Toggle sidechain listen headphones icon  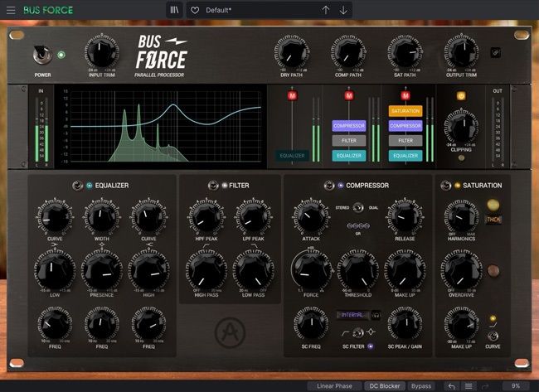coord(376,315)
